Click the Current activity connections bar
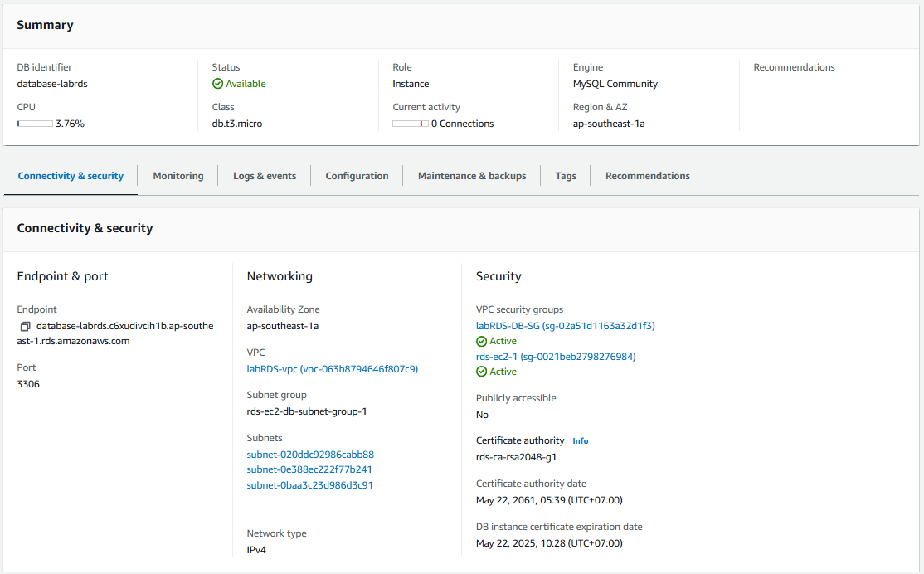The image size is (924, 574). pyautogui.click(x=410, y=124)
